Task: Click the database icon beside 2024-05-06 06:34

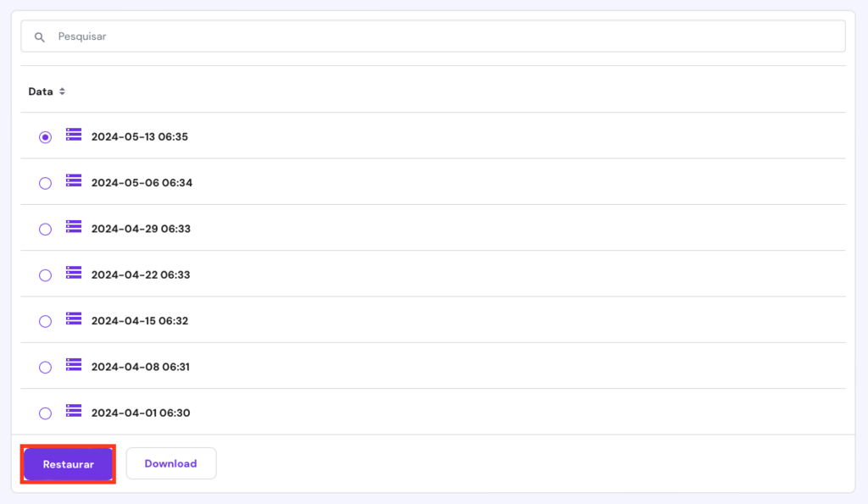Action: [x=73, y=180]
